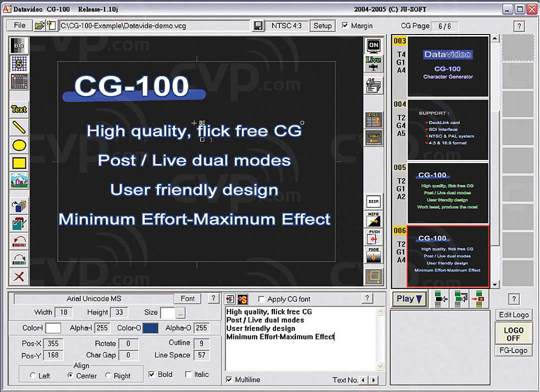Activate the Roll effect
This screenshot has height=392, width=540.
(x=374, y=120)
